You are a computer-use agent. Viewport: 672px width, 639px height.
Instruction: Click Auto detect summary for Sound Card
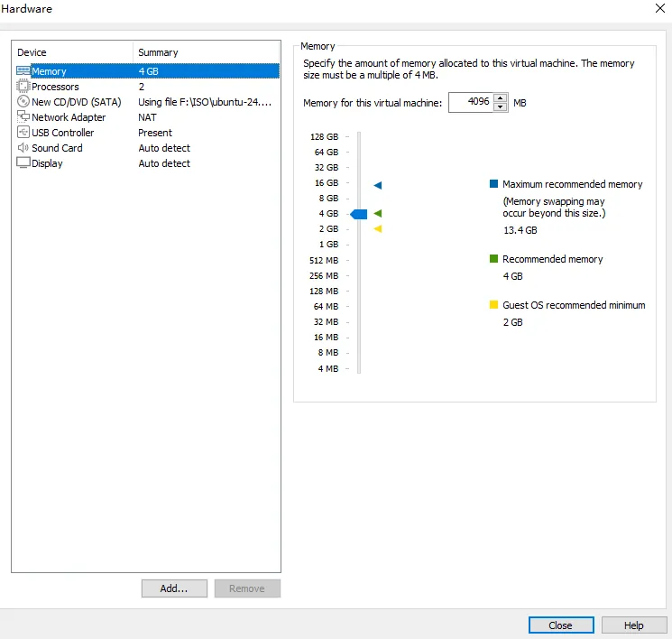coord(164,148)
